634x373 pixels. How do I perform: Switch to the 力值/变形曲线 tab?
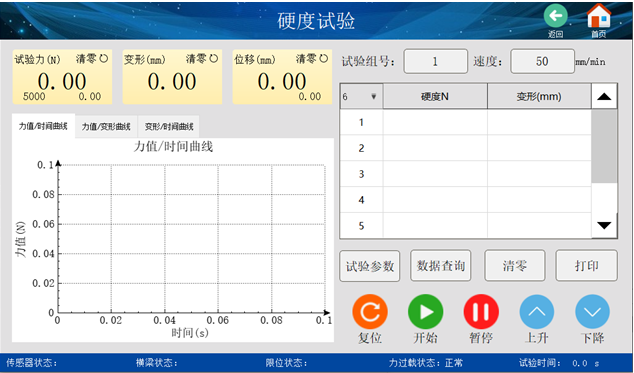(x=106, y=127)
